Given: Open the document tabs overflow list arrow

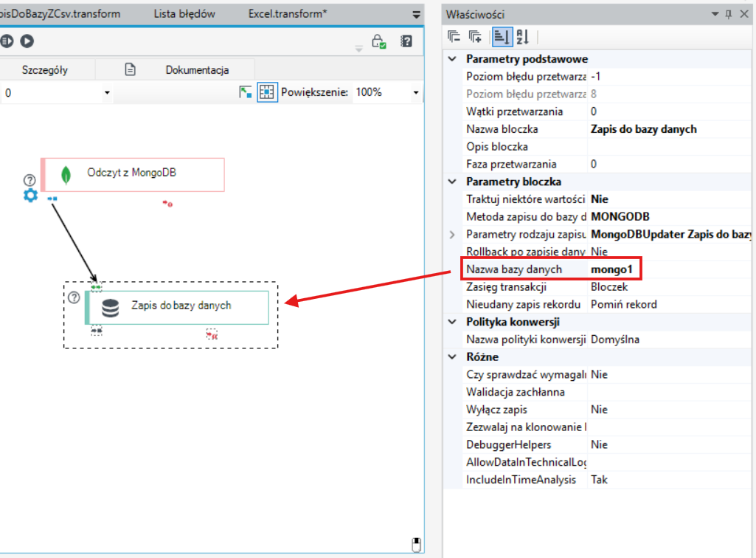Looking at the screenshot, I should (417, 15).
